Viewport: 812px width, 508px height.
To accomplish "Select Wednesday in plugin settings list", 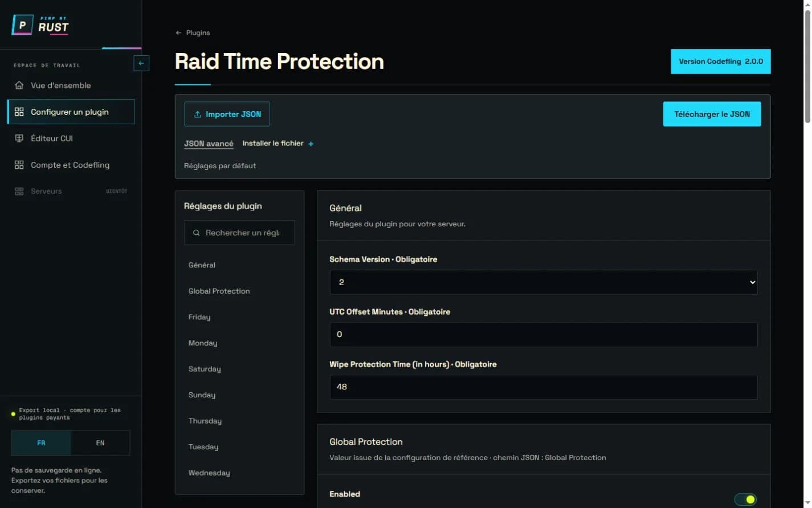I will click(239, 473).
